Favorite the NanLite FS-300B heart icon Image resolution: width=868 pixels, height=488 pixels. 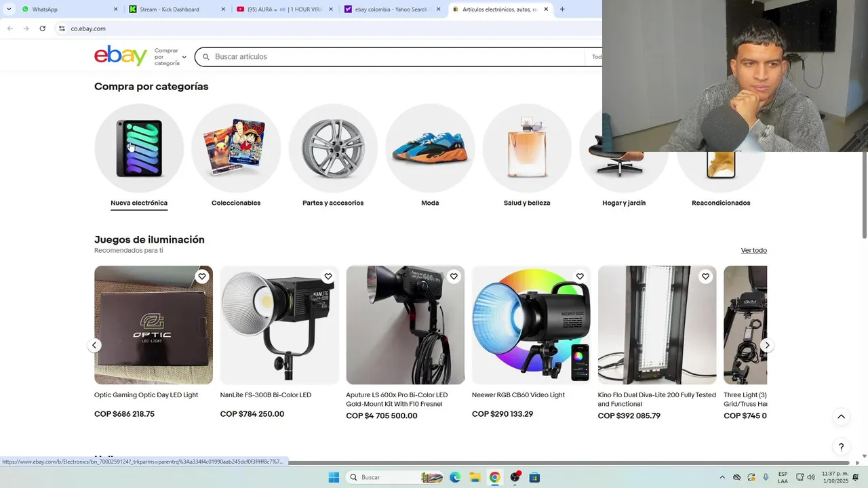point(328,277)
